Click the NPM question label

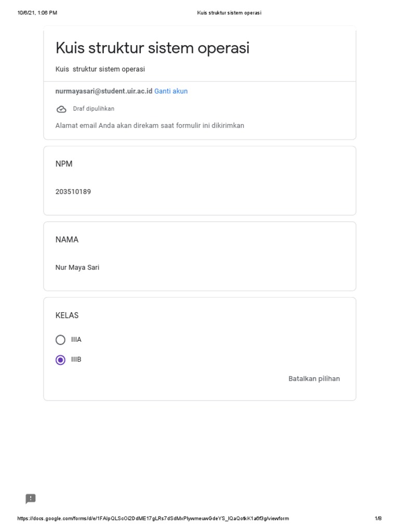pos(64,164)
